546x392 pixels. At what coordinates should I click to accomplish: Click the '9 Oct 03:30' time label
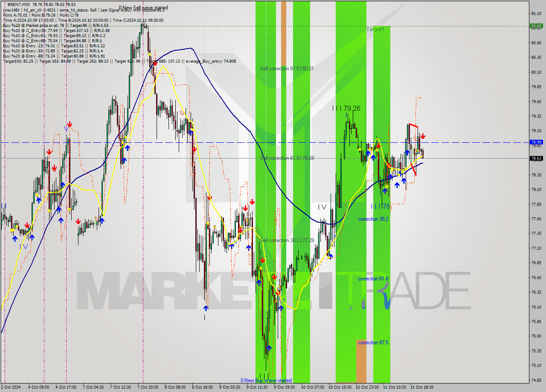pyautogui.click(x=229, y=387)
